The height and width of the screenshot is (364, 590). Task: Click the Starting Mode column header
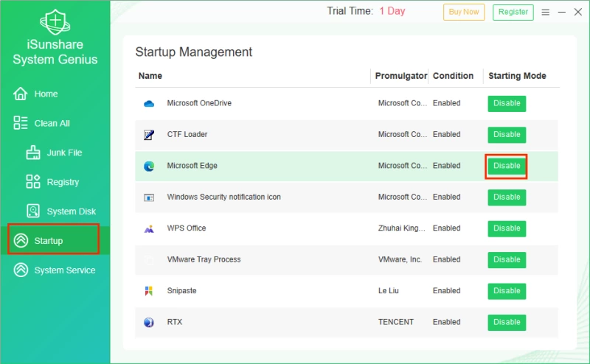[517, 76]
